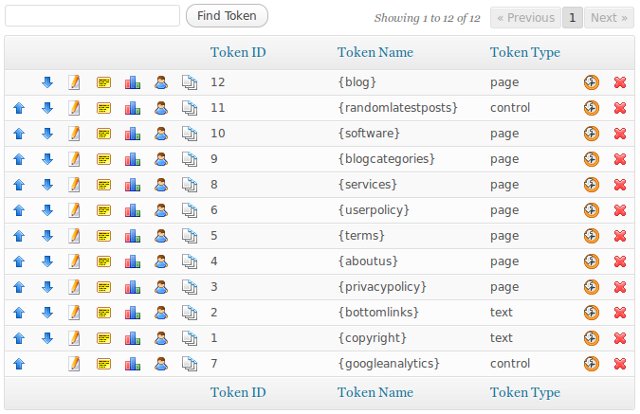Open yellow note icon for {blogcategories}
Viewport: 640px width, 414px height.
pos(104,159)
